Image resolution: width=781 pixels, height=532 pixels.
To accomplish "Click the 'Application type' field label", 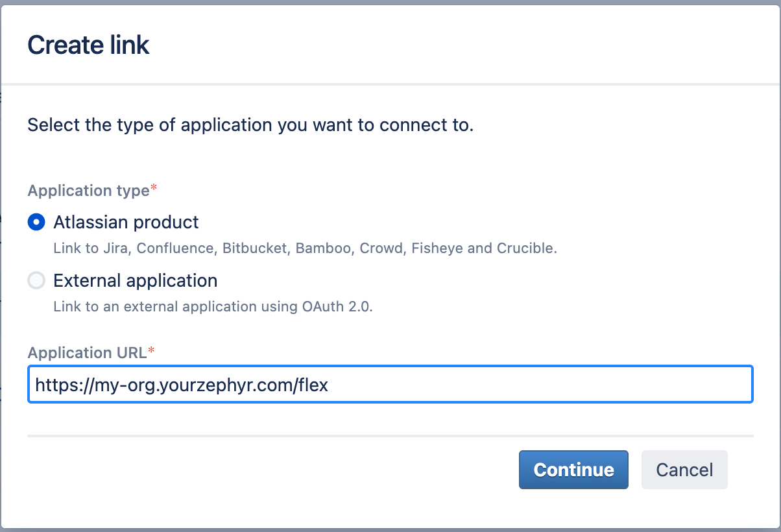I will pyautogui.click(x=88, y=191).
